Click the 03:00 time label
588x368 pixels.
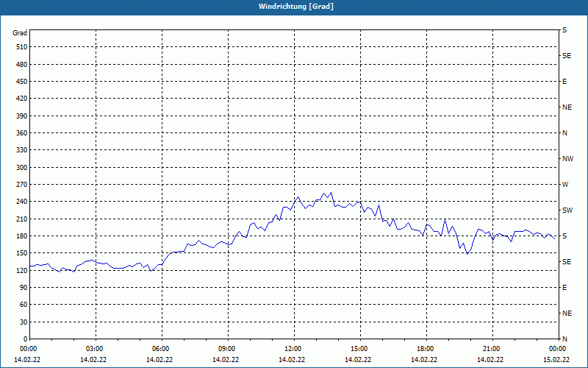pyautogui.click(x=96, y=349)
